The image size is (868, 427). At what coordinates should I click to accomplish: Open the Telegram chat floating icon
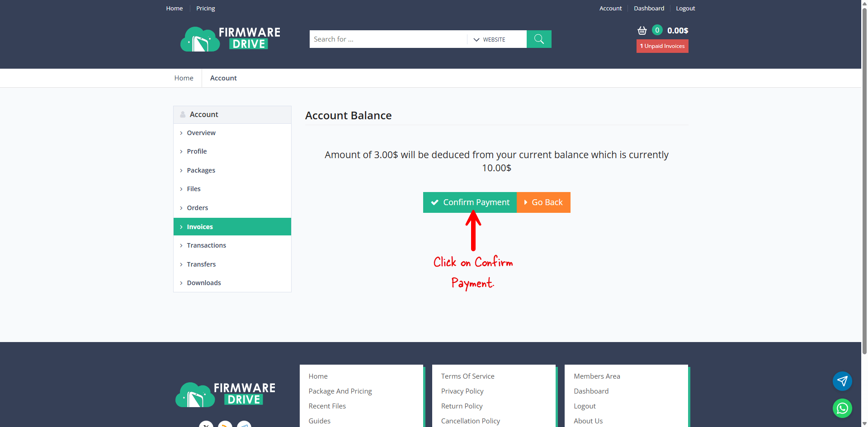pyautogui.click(x=842, y=381)
